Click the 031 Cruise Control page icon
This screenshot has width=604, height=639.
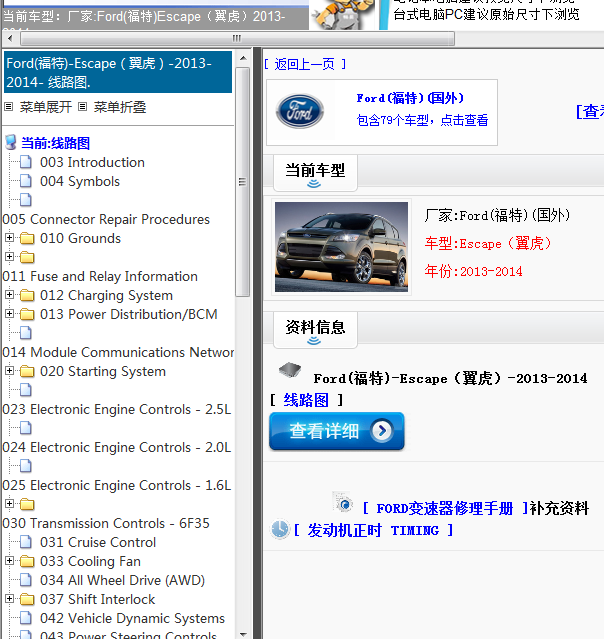26,542
